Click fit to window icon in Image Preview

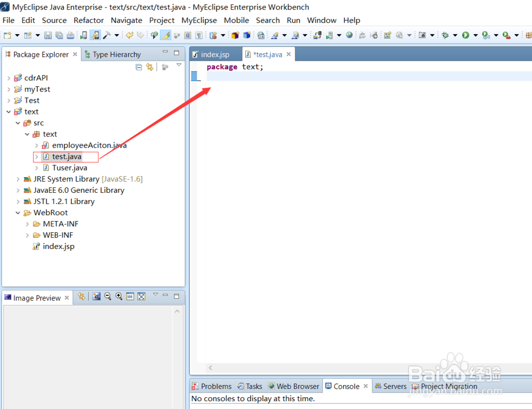click(x=142, y=297)
